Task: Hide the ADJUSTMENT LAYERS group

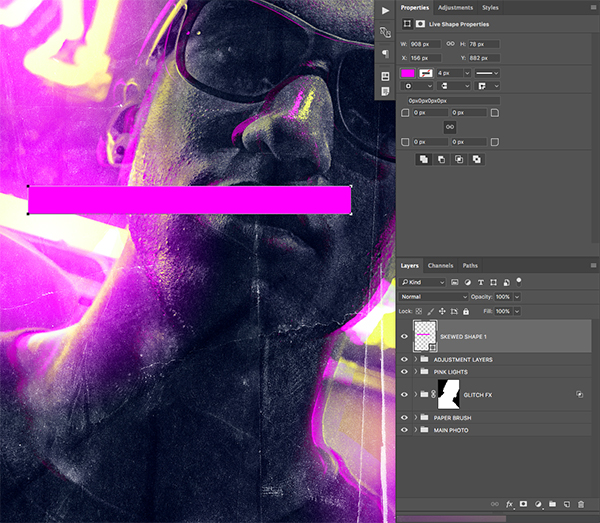Action: tap(404, 359)
